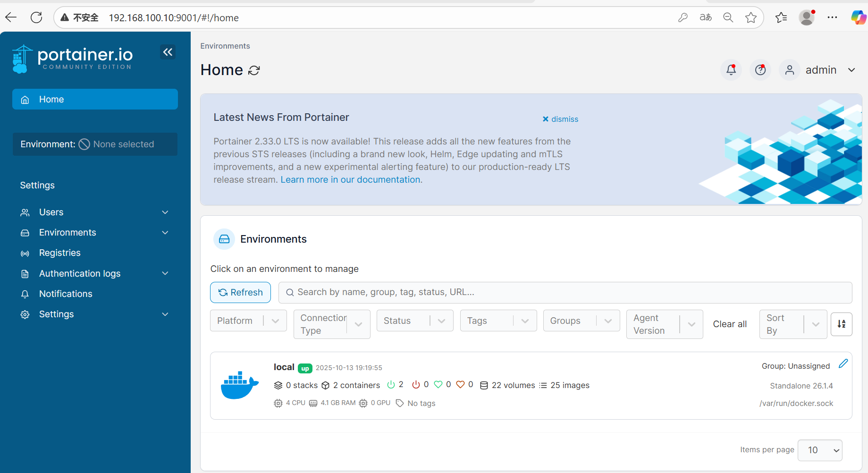
Task: Click the browser password key icon
Action: [x=683, y=17]
